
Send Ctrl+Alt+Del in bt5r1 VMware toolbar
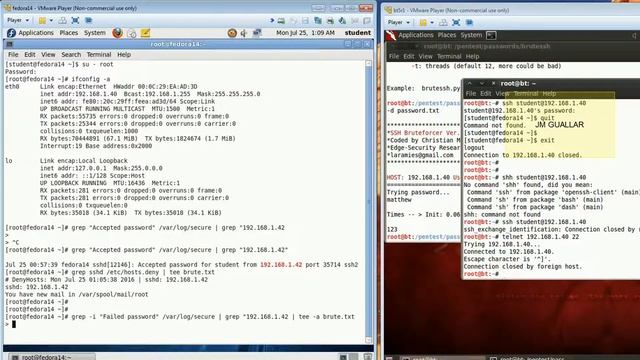443,22
